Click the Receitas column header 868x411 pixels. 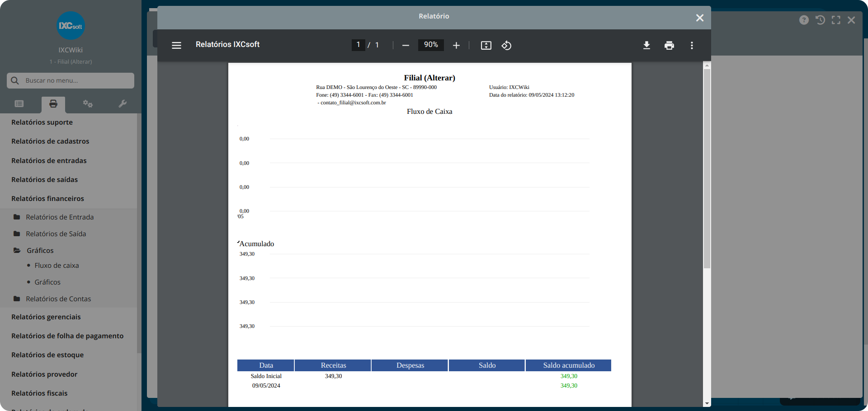(333, 365)
